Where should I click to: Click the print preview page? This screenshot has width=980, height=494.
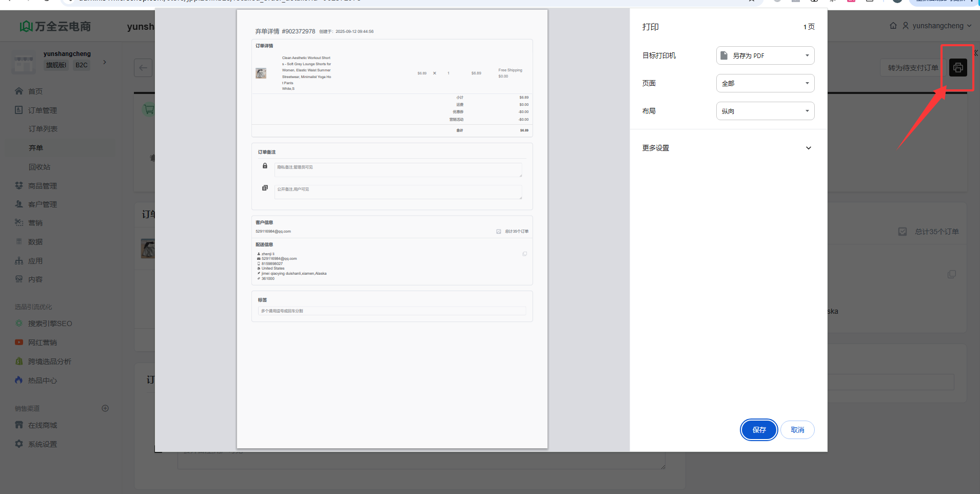point(392,229)
